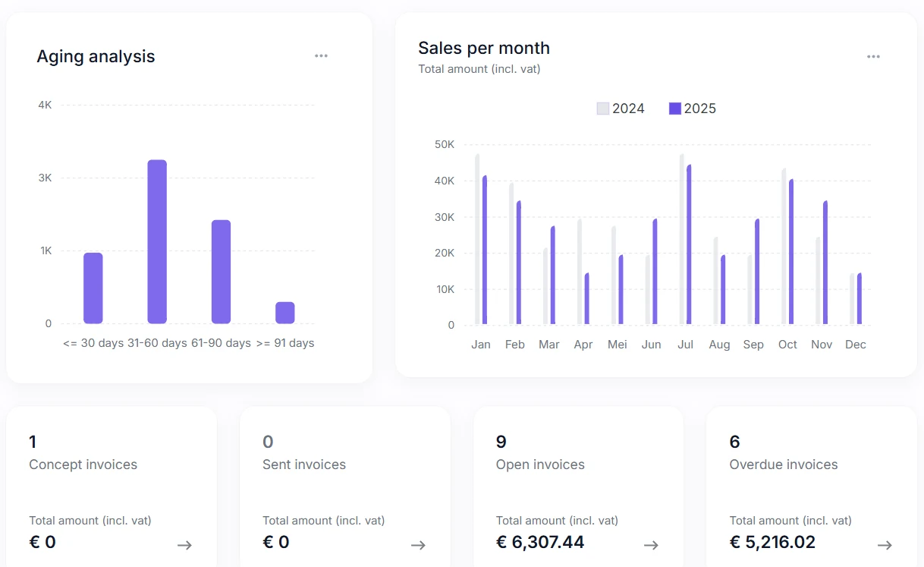Click the arrow on Sent invoices card
The width and height of the screenshot is (924, 567).
tap(418, 545)
